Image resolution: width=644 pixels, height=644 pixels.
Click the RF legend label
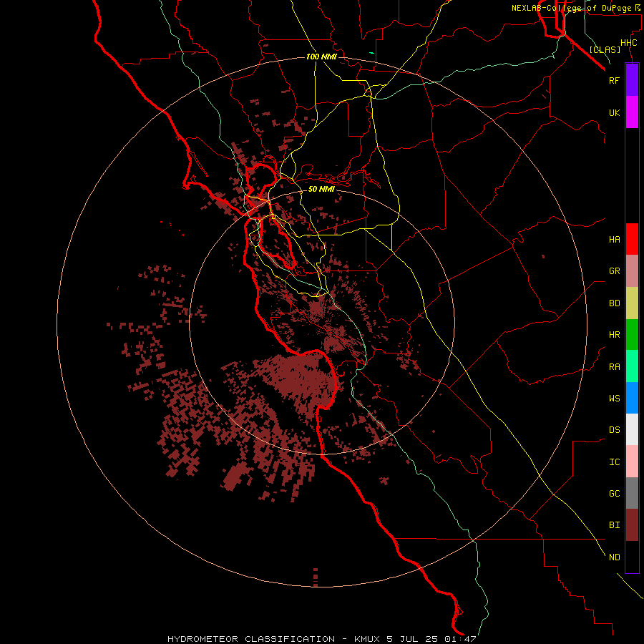click(x=614, y=80)
